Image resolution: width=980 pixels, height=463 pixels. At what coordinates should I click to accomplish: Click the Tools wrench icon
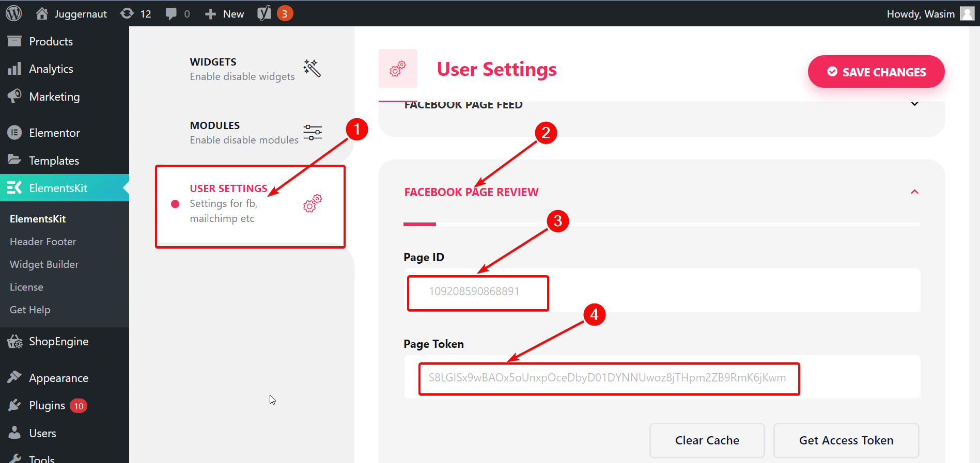[14, 458]
